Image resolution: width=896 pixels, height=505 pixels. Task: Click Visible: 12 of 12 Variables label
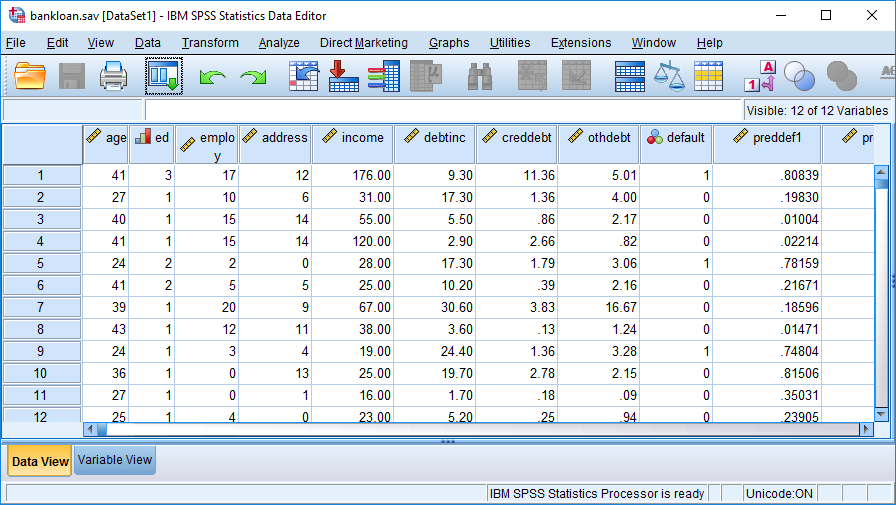818,110
